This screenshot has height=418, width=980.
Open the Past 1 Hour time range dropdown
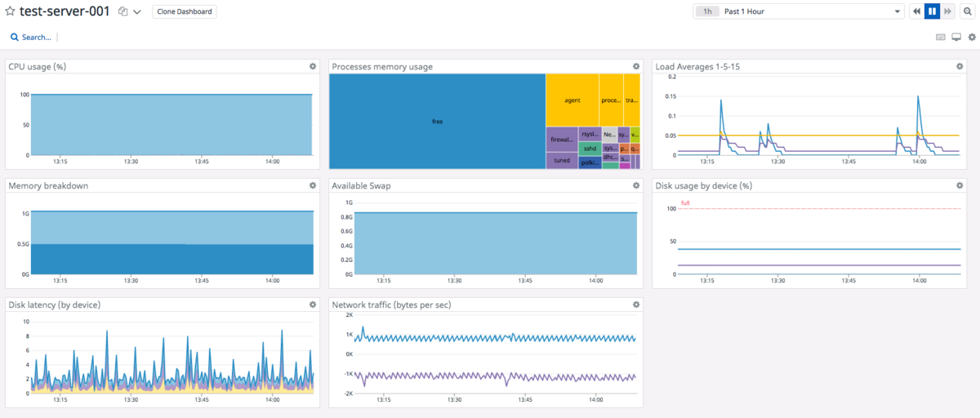pos(798,11)
